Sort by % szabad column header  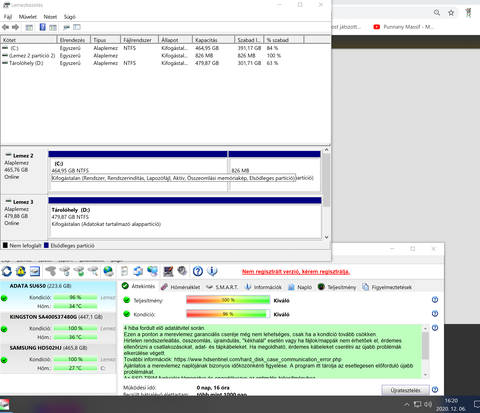click(284, 40)
